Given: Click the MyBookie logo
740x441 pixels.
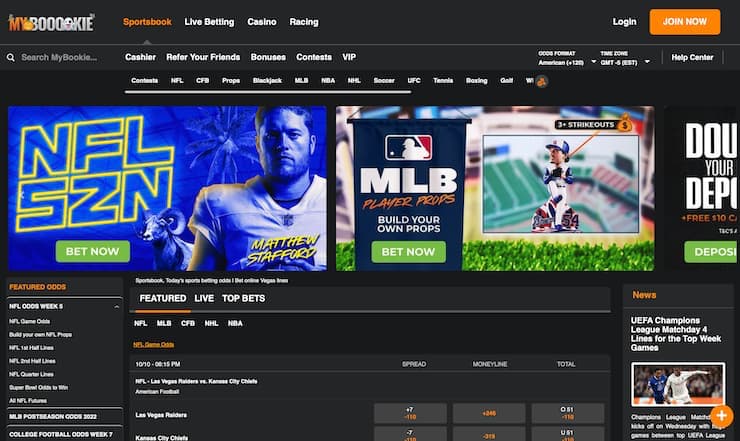Looking at the screenshot, I should pos(51,22).
